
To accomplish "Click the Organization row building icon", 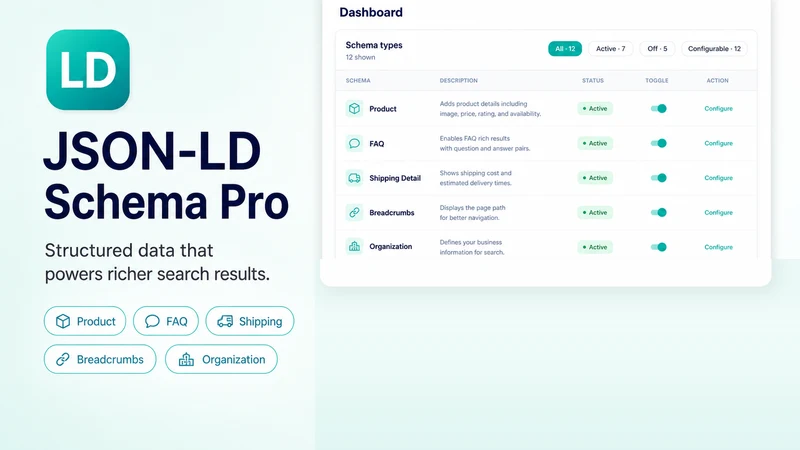I will (x=354, y=246).
